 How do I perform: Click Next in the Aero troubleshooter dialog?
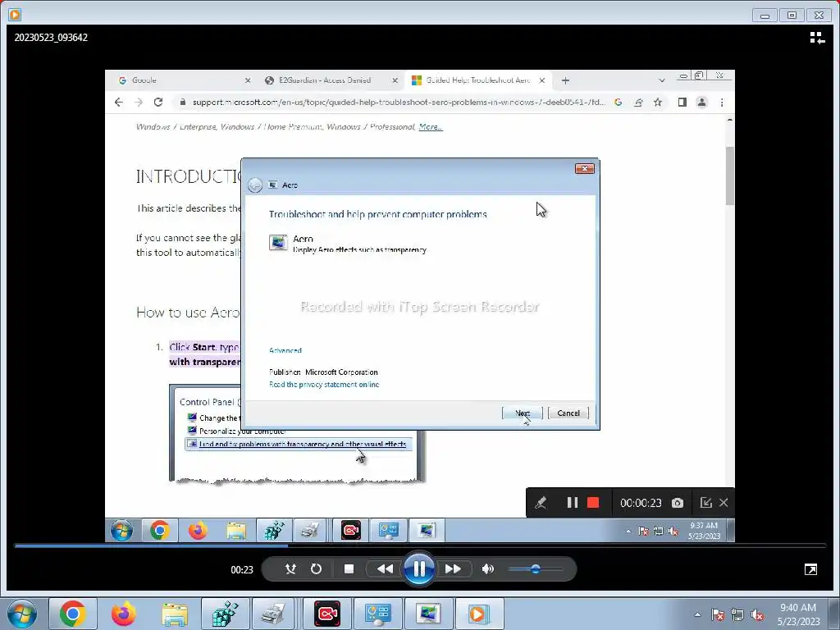coord(523,413)
